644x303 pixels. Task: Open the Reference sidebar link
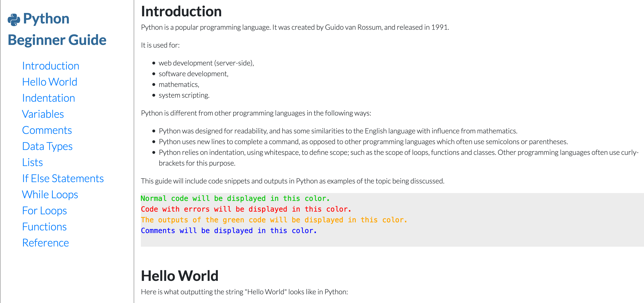(45, 243)
